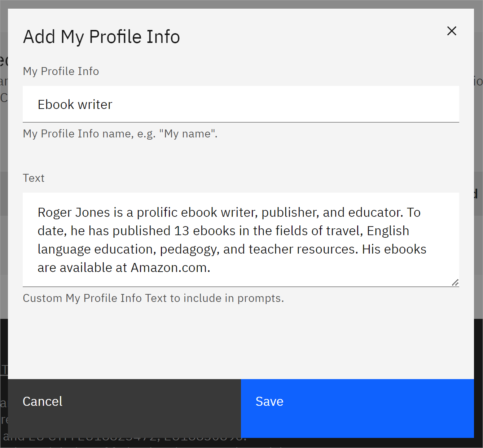Screen dimensions: 483x448
Task: Select the My Profile Info input box
Action: click(241, 104)
